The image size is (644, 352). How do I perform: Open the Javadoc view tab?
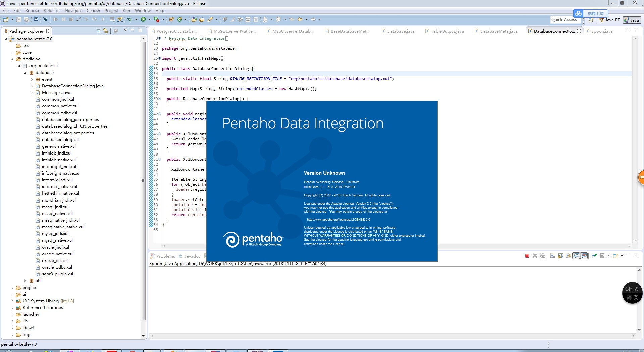coord(190,256)
